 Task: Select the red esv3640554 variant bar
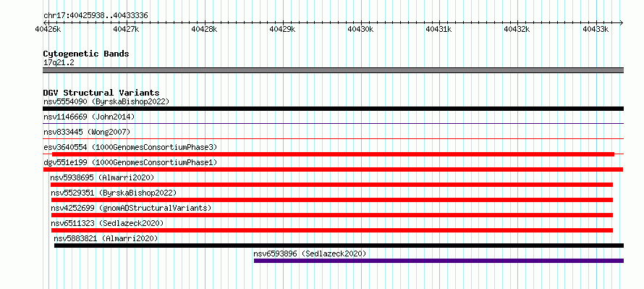(333, 154)
